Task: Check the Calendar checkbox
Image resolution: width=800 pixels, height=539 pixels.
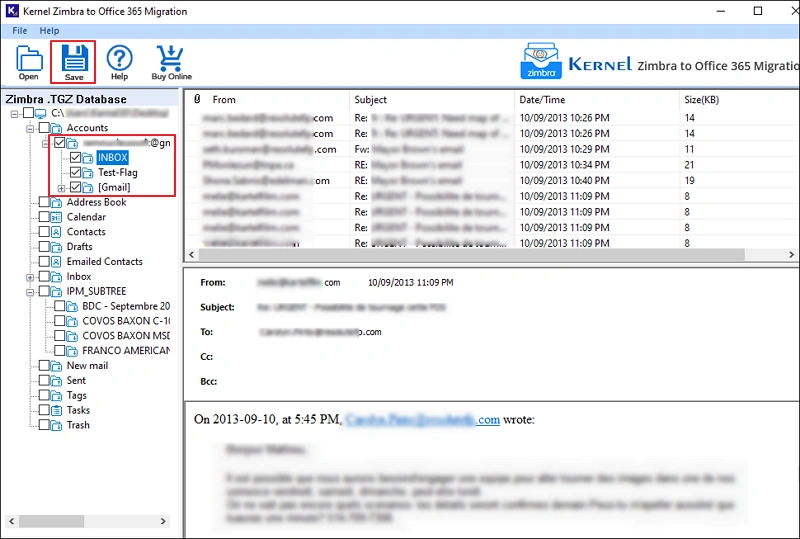Action: 44,217
